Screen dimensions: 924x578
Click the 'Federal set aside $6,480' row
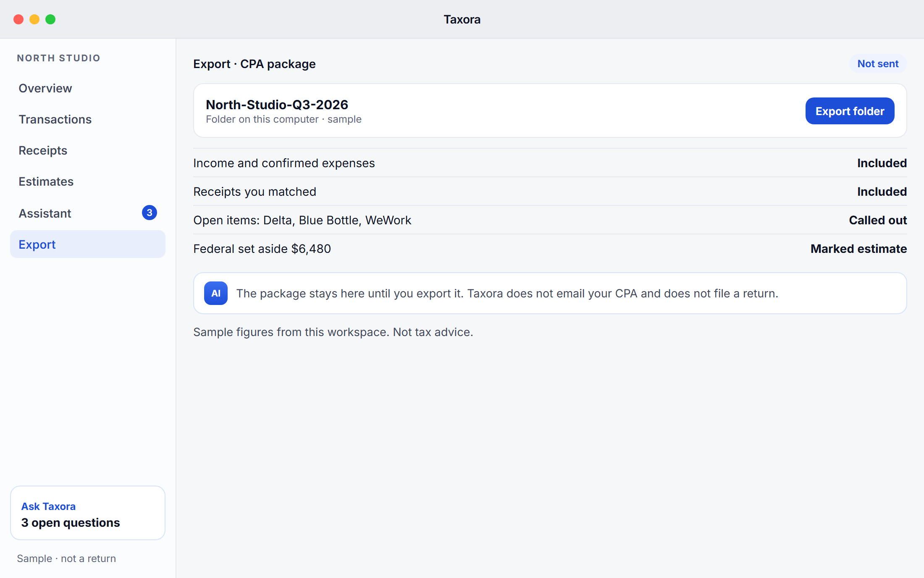coord(550,249)
